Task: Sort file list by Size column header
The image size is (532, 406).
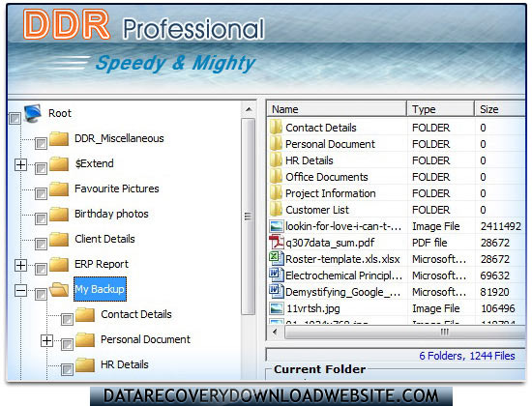Action: pyautogui.click(x=500, y=109)
